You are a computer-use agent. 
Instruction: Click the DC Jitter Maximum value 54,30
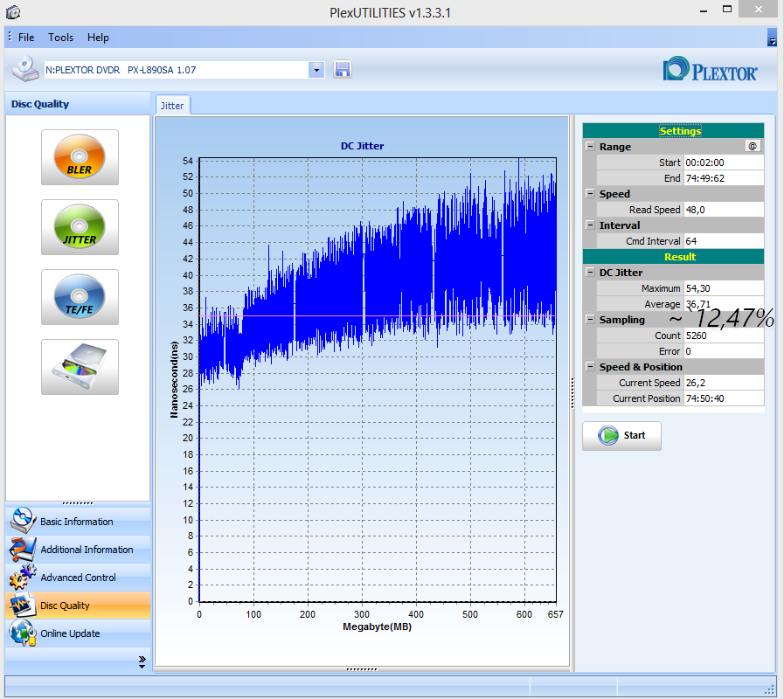724,288
